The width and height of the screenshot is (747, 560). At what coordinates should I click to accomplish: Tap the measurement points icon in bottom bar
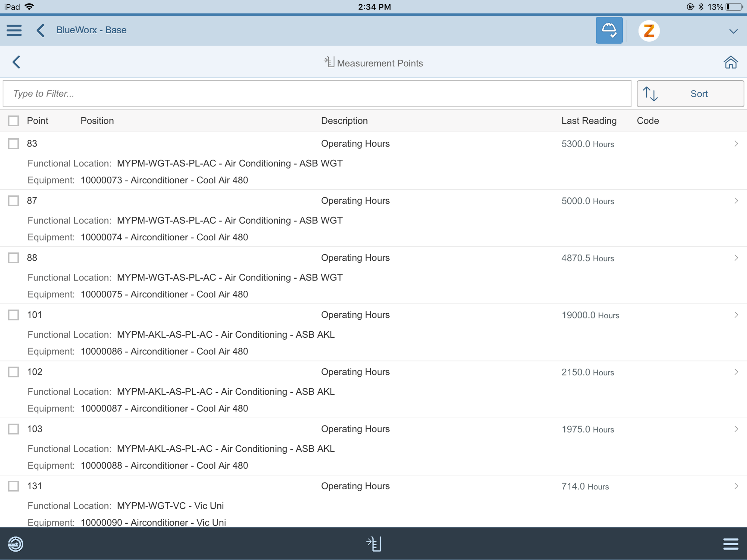pyautogui.click(x=374, y=544)
